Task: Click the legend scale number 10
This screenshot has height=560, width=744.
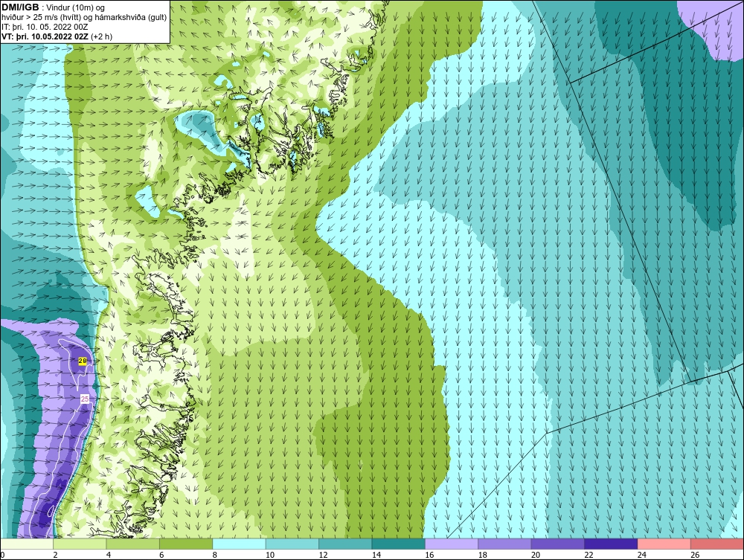Action: (x=269, y=555)
